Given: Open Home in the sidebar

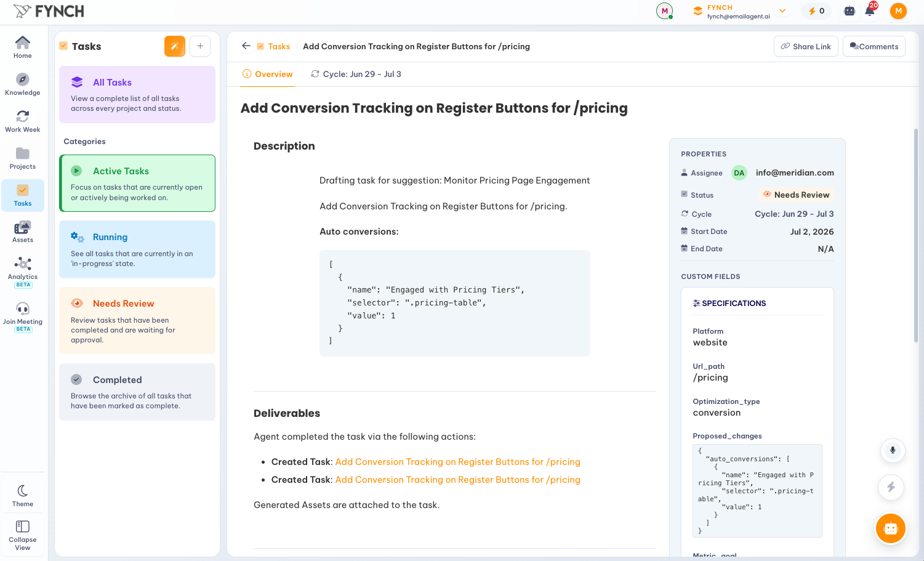Looking at the screenshot, I should point(23,47).
